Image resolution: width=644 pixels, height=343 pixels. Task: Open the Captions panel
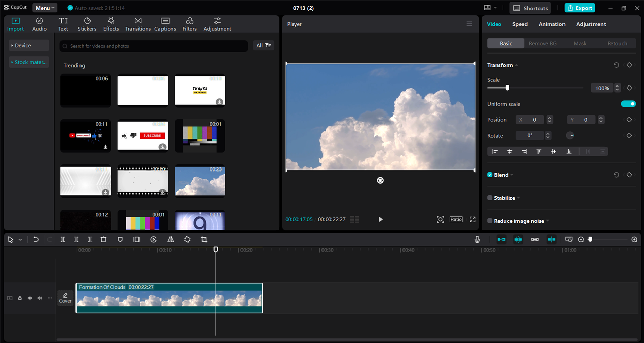pyautogui.click(x=165, y=24)
